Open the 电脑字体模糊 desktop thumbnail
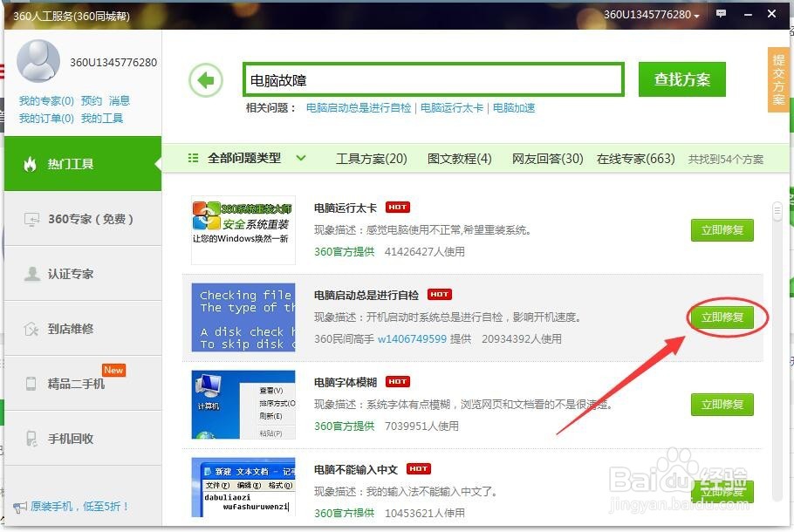The height and width of the screenshot is (532, 794). point(243,405)
